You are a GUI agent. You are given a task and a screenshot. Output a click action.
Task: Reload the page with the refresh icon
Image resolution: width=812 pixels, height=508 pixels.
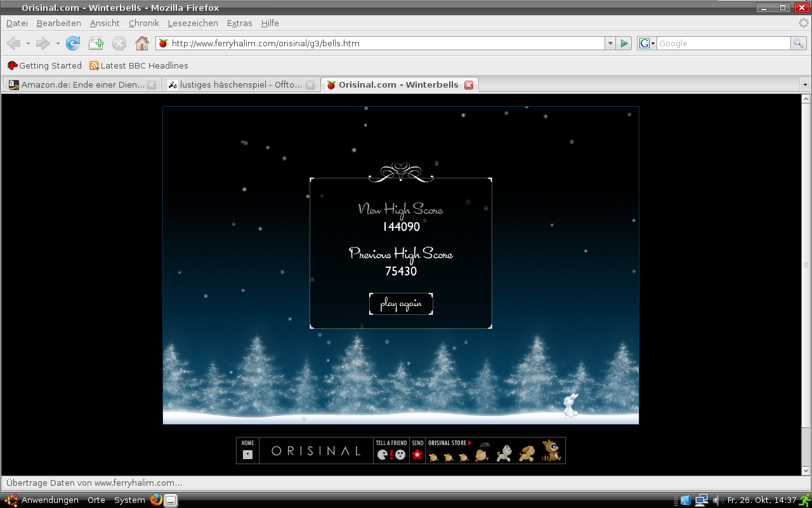(x=73, y=43)
